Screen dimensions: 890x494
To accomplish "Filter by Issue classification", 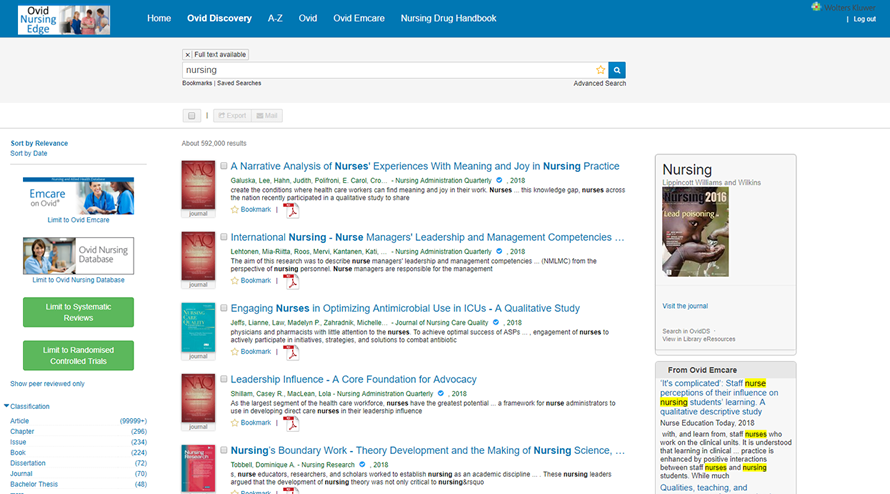I will tap(18, 442).
